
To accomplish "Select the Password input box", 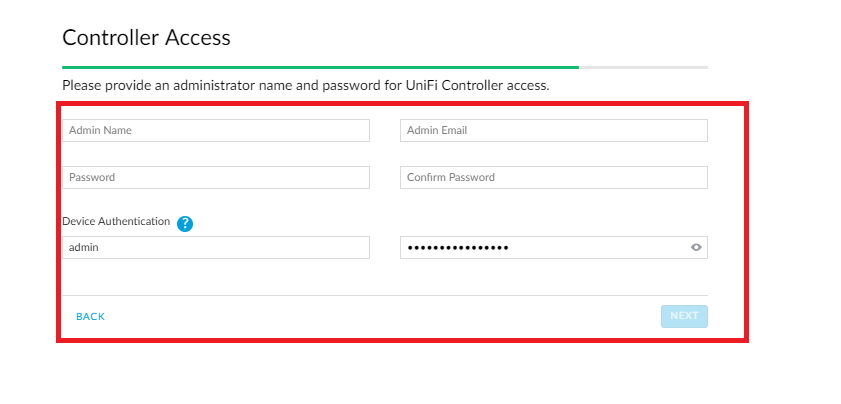I will point(216,178).
